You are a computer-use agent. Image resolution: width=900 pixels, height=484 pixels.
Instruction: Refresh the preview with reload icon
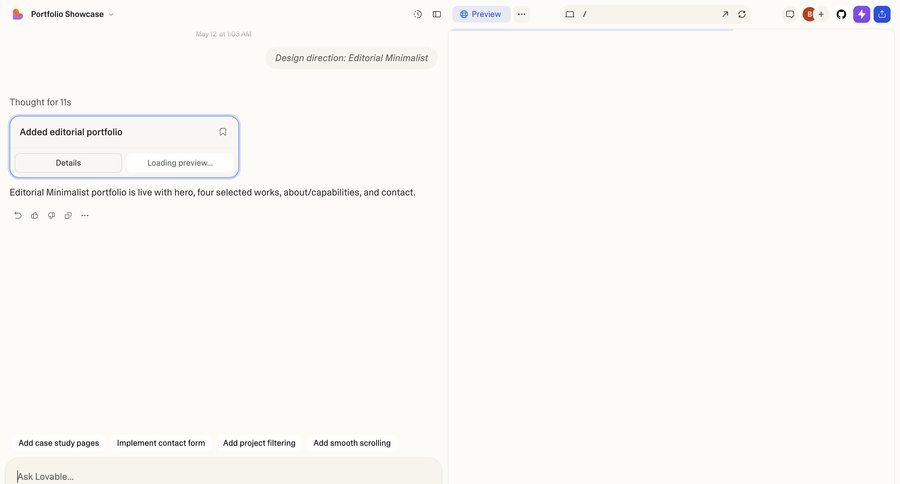[742, 14]
